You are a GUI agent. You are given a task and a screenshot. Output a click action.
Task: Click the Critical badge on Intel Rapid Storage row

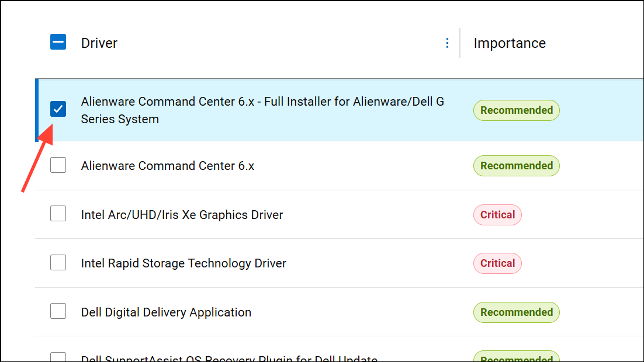pyautogui.click(x=497, y=263)
